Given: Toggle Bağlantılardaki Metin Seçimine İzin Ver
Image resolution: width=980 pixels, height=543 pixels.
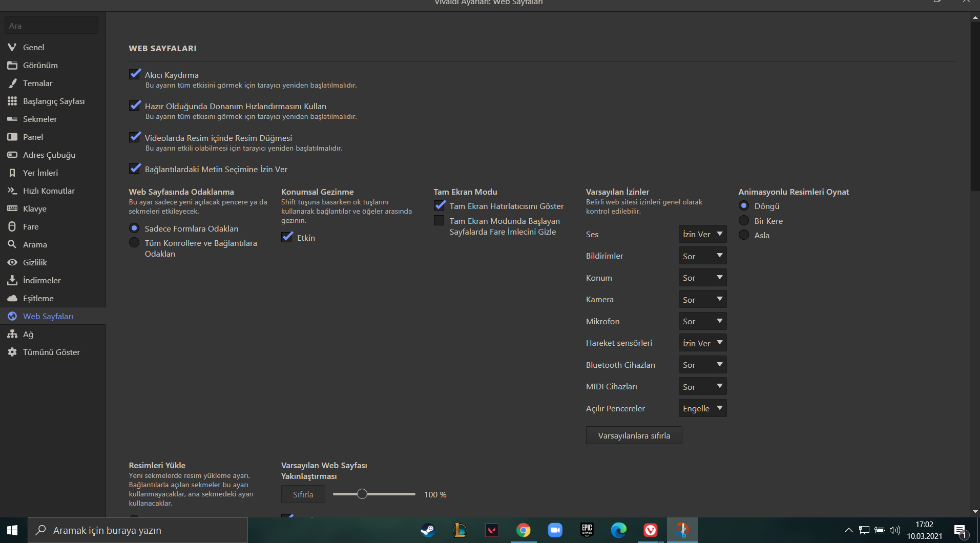Looking at the screenshot, I should [135, 169].
